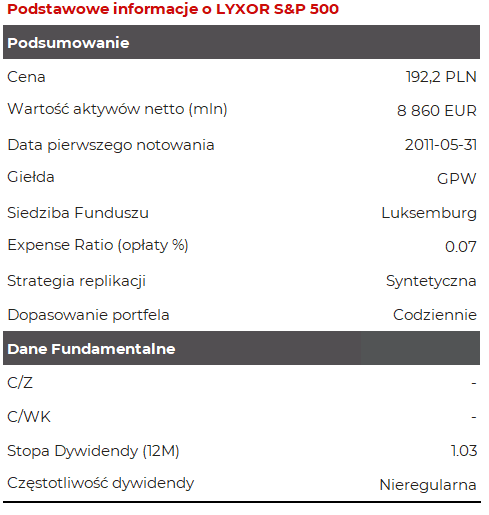Click the Siedziba Funduszu label

[x=78, y=213]
